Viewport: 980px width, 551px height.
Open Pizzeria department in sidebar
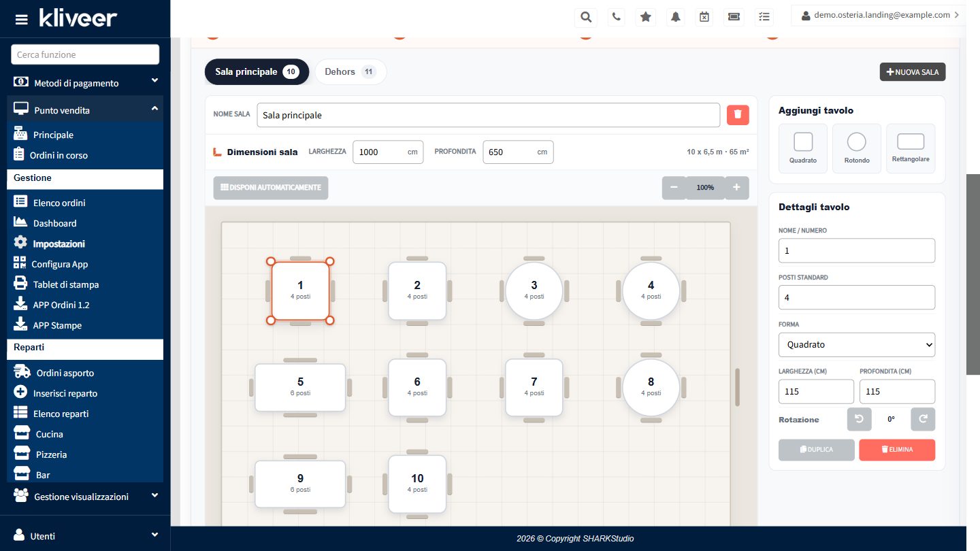click(x=51, y=454)
